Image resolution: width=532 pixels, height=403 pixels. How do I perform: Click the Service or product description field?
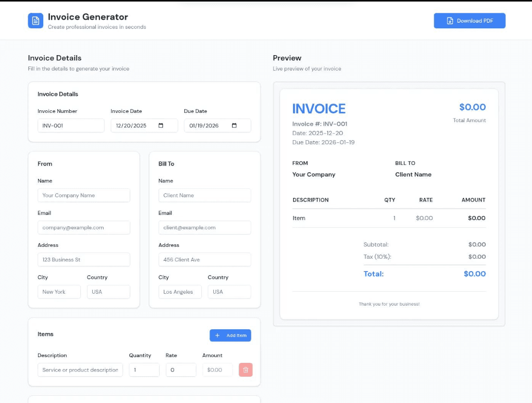(x=80, y=370)
